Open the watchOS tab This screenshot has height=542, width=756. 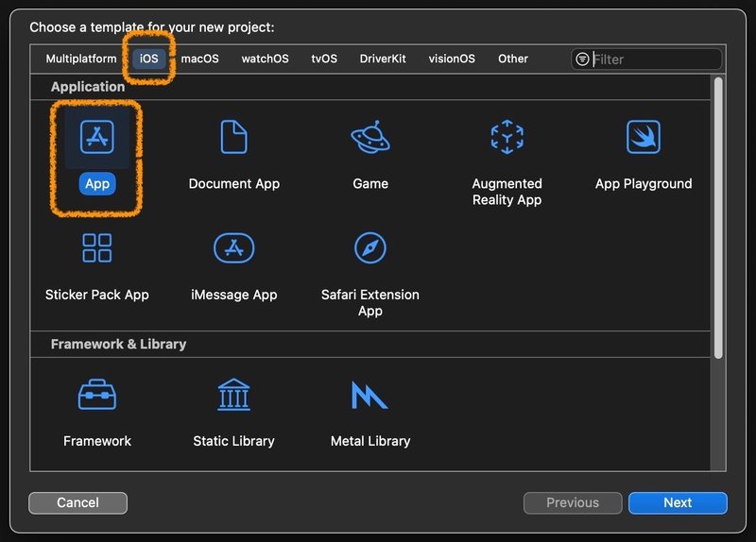tap(266, 59)
